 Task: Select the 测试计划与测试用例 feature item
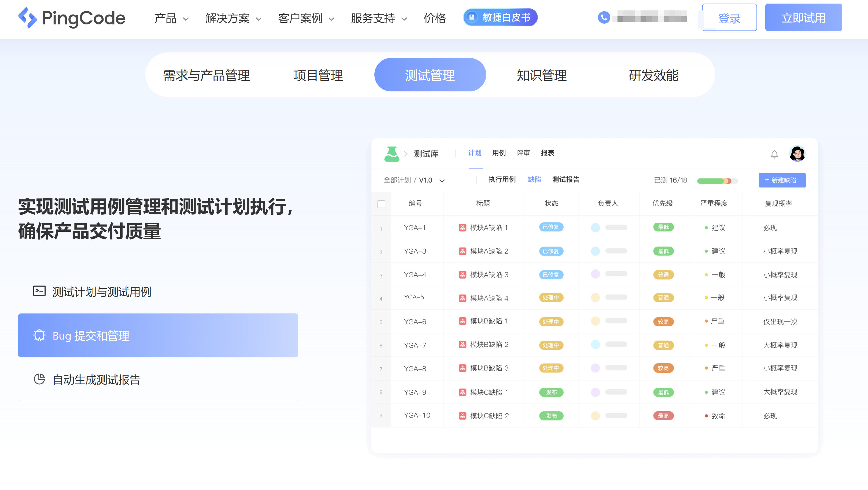102,292
